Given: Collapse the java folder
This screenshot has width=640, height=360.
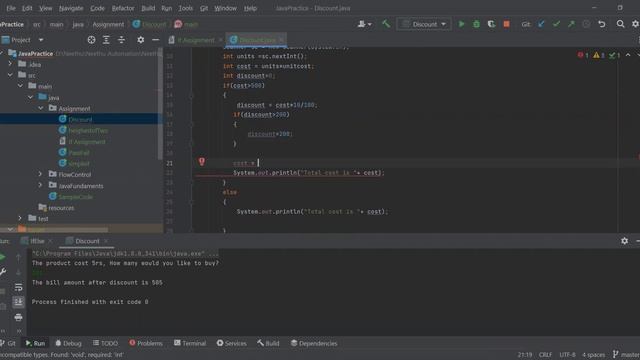Looking at the screenshot, I should [31, 97].
